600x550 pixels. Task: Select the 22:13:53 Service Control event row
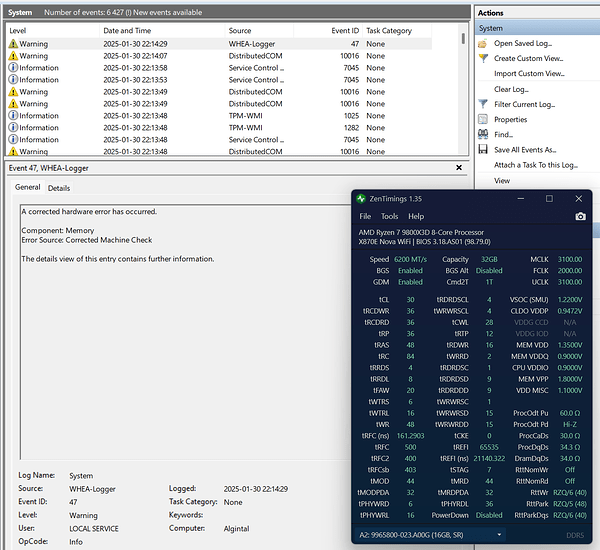pos(219,80)
